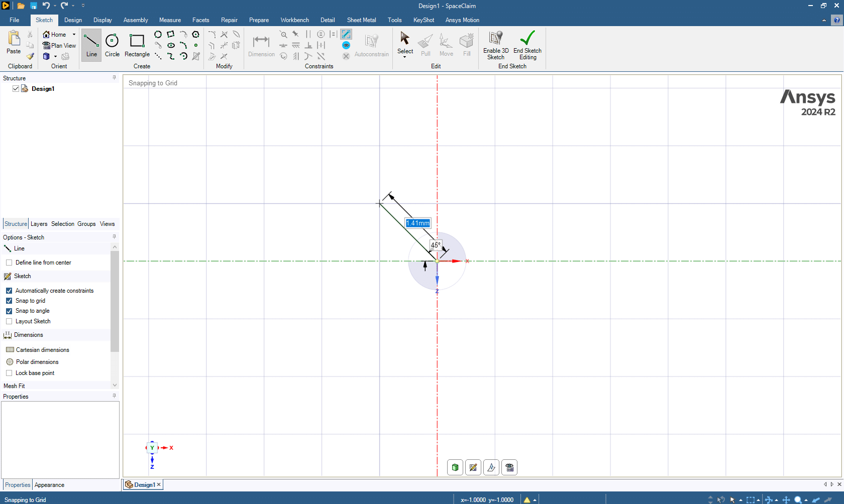Open the Measure ribbon tab
This screenshot has width=844, height=504.
coord(170,20)
